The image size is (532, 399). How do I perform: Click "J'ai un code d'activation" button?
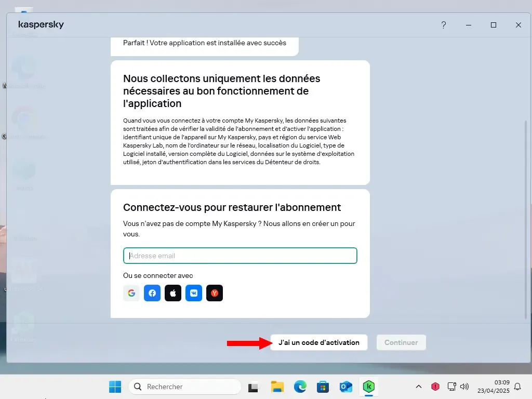coord(319,342)
